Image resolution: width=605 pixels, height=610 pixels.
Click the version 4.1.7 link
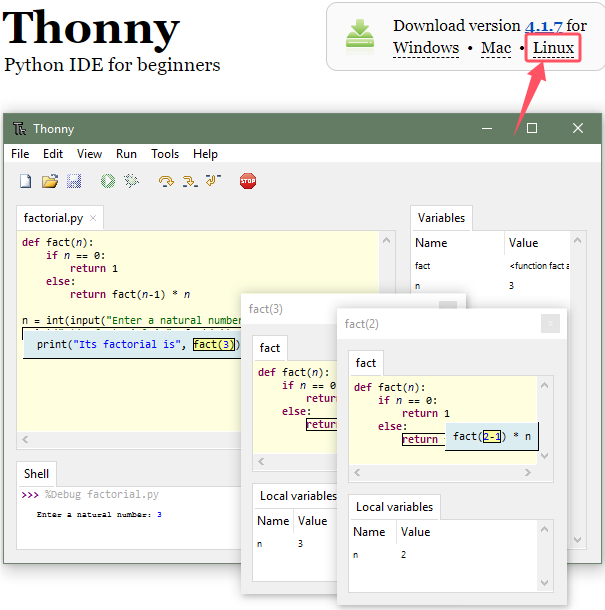pos(544,26)
